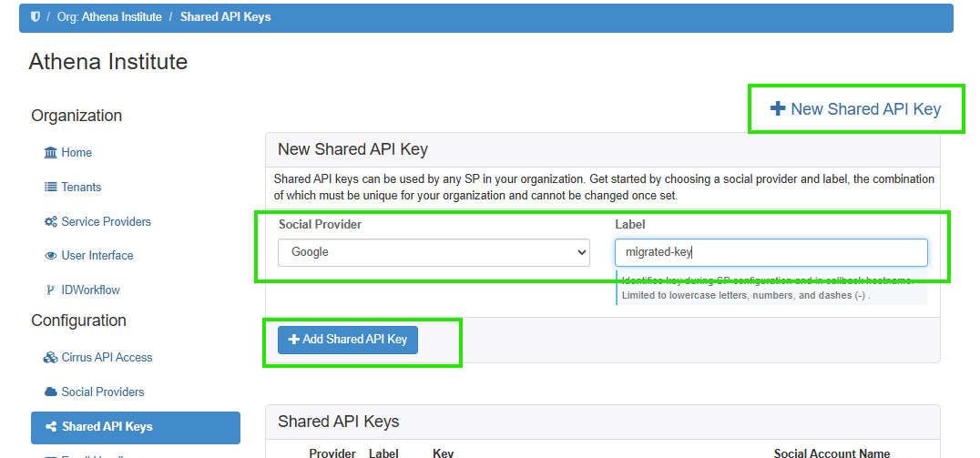980x458 pixels.
Task: Select Cirrus API Access in Configuration
Action: [x=107, y=358]
